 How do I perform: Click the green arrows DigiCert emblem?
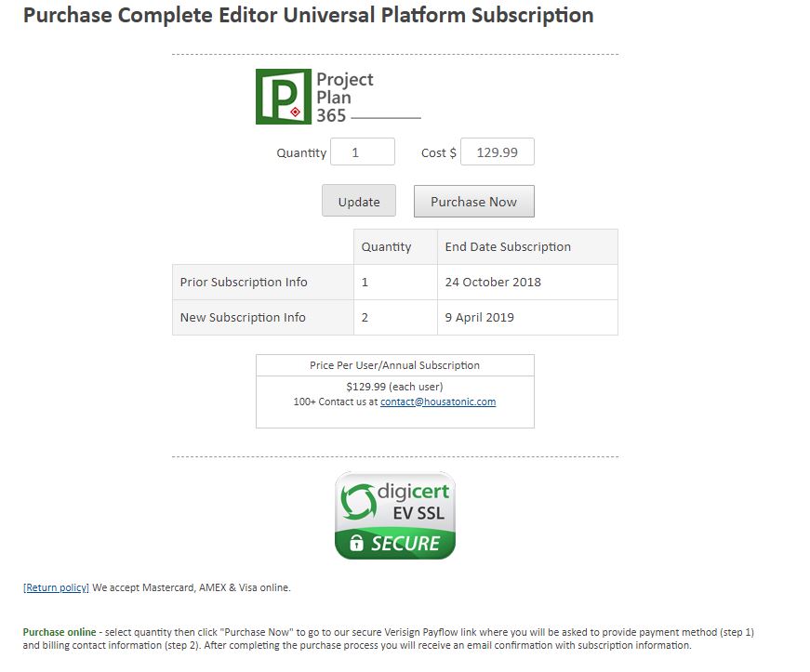(357, 501)
